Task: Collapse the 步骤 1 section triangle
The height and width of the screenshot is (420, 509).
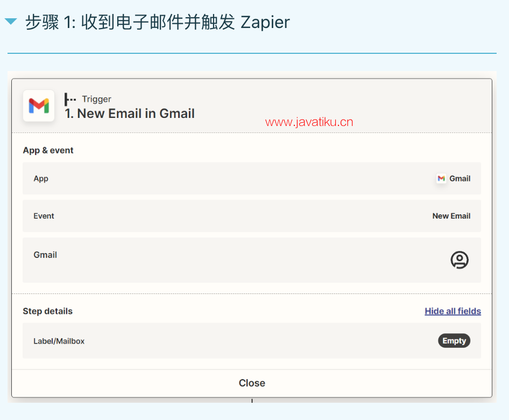Action: 11,22
